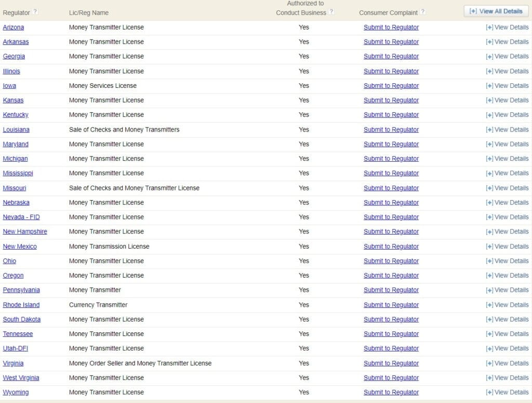This screenshot has width=532, height=403.
Task: Expand the New Mexico Money Transmission License details
Action: click(x=507, y=246)
